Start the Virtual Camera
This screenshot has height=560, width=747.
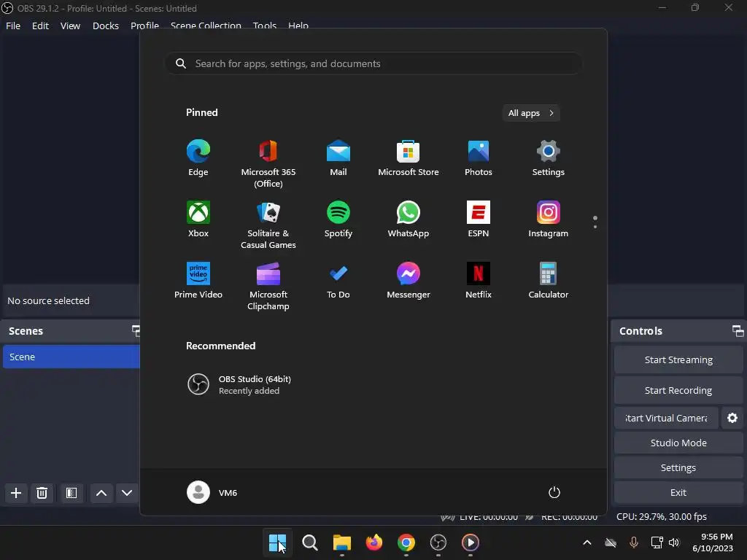[x=666, y=418]
